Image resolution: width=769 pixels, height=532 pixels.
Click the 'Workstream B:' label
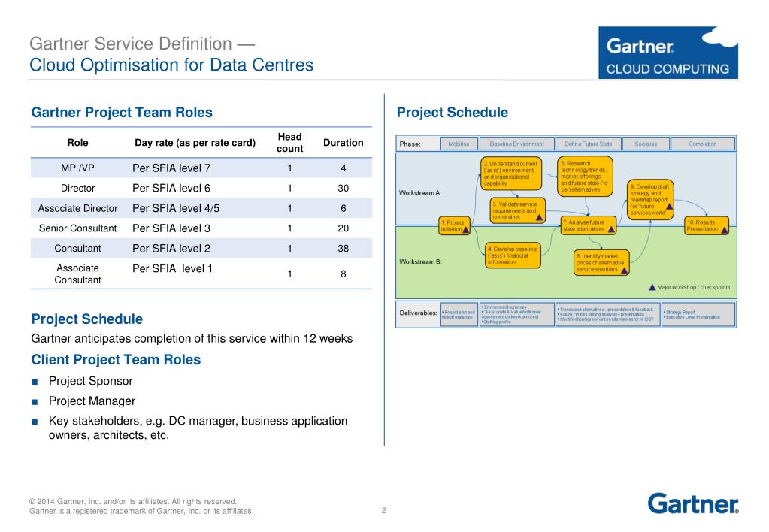click(420, 261)
